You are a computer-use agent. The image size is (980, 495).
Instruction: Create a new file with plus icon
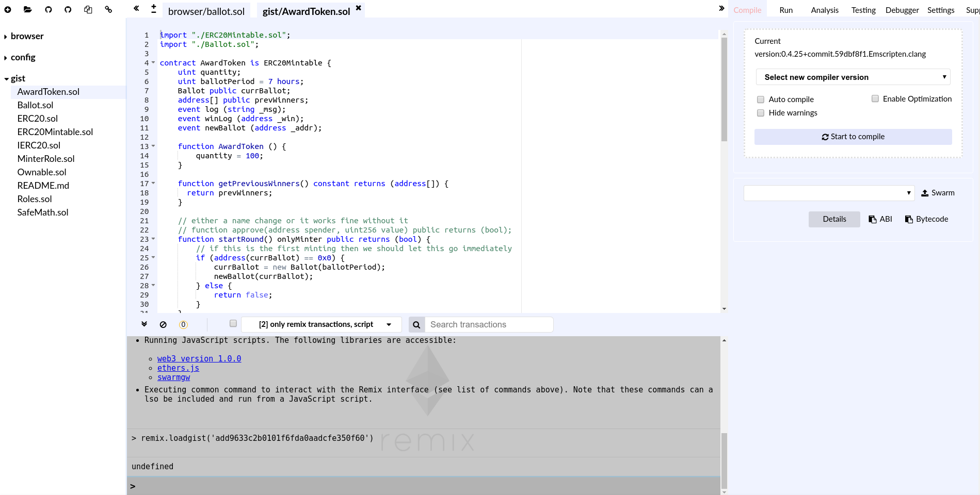point(8,9)
